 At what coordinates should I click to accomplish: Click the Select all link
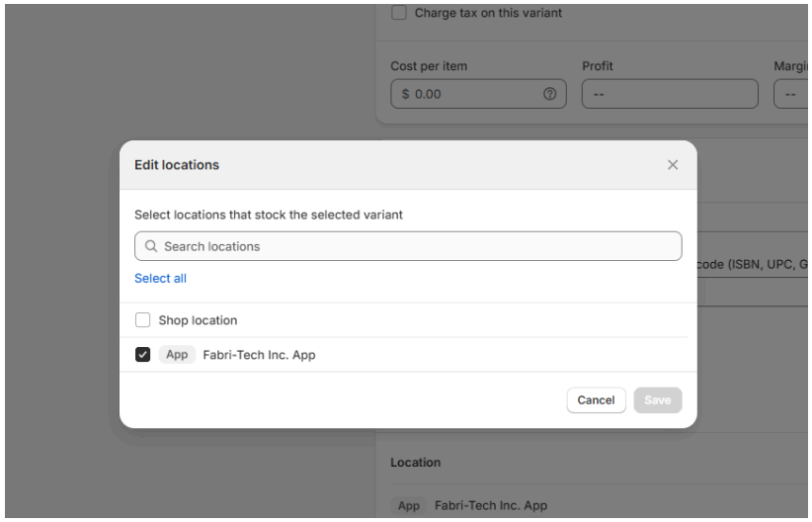click(x=160, y=279)
